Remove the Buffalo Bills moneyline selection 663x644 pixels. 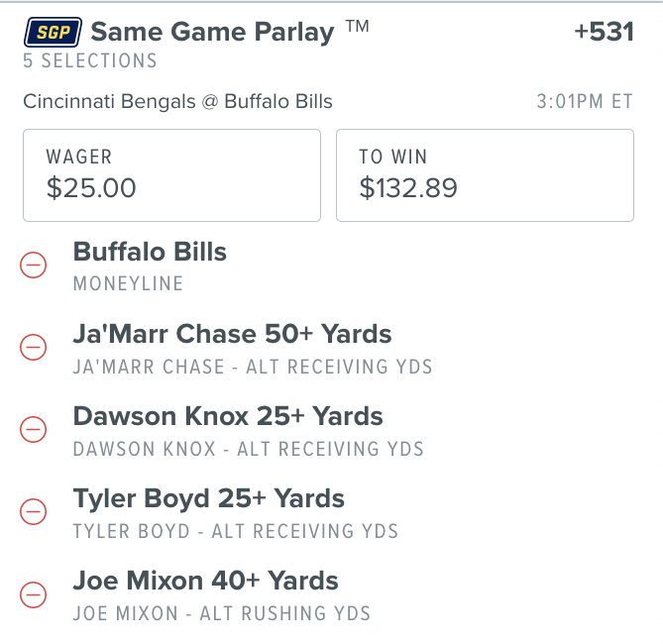(33, 266)
